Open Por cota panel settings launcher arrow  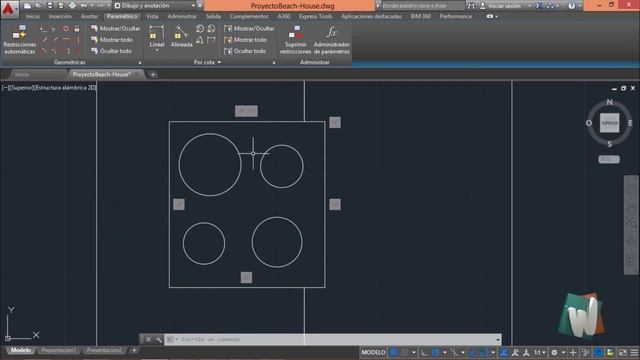(x=274, y=63)
